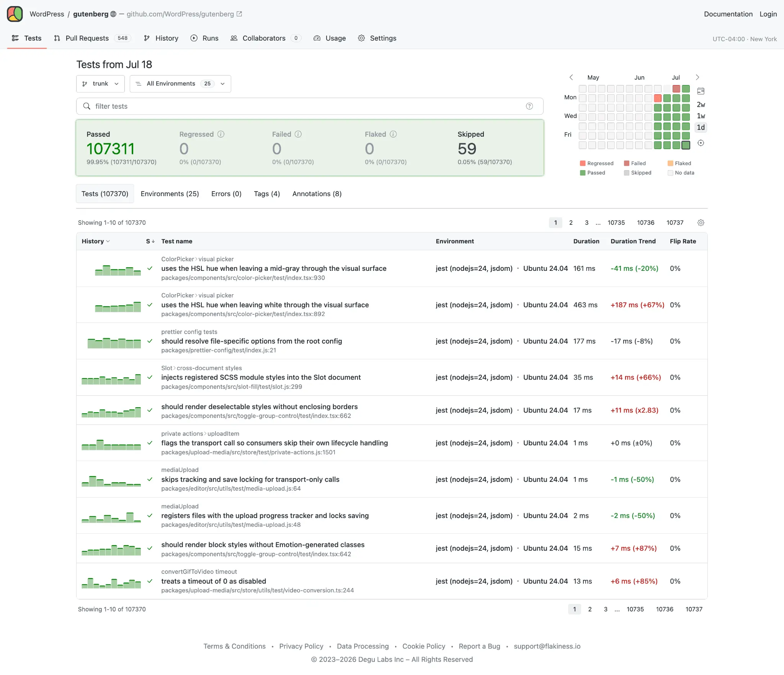
Task: Select the red regressed day in the Mon calendar row
Action: (658, 98)
